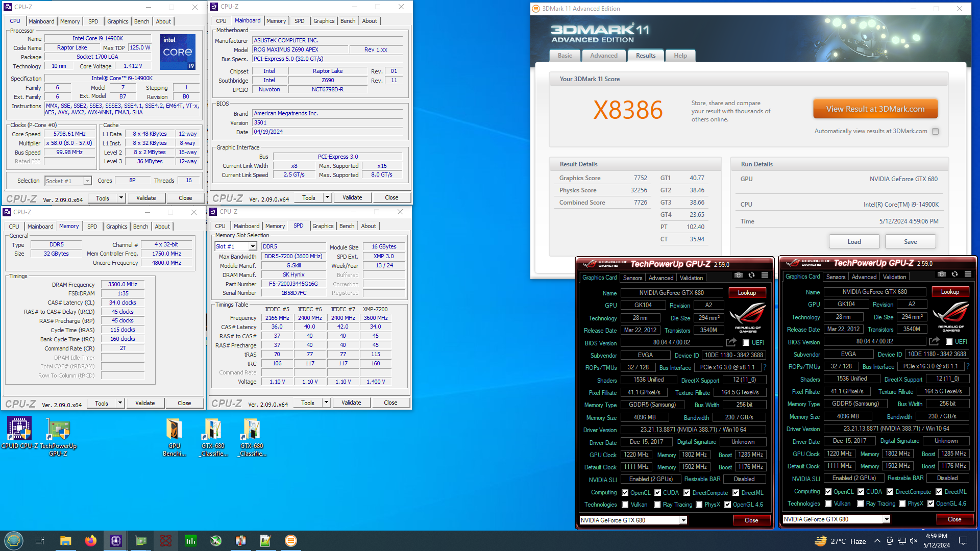This screenshot has width=980, height=551.
Task: Open GPU selector dropdown in right GPU-Z
Action: coord(887,519)
